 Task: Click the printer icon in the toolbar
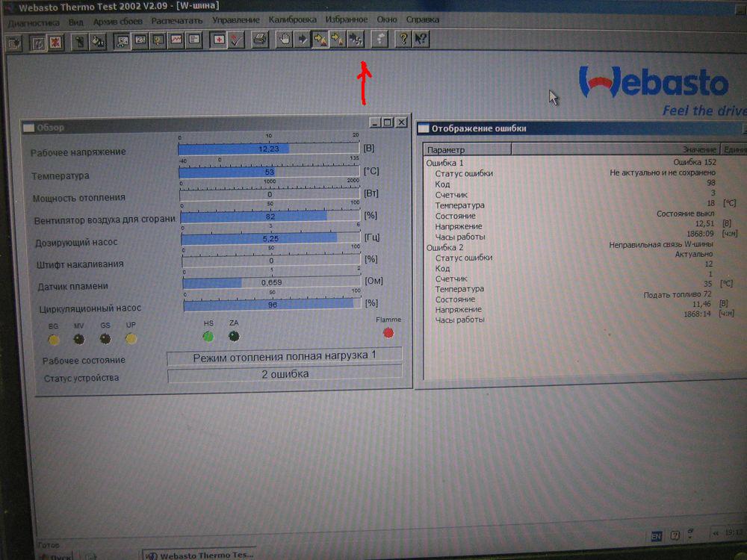(x=259, y=40)
